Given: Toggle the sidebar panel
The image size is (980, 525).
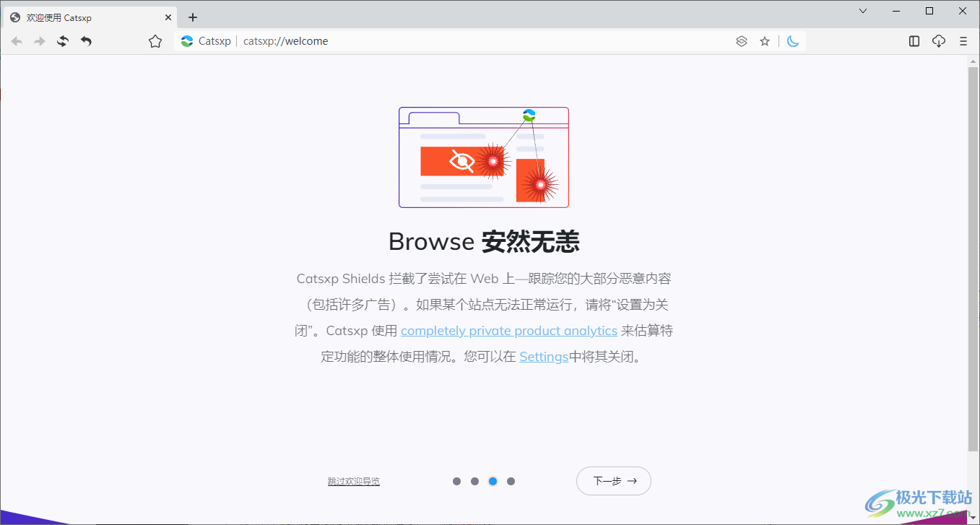Looking at the screenshot, I should 914,42.
